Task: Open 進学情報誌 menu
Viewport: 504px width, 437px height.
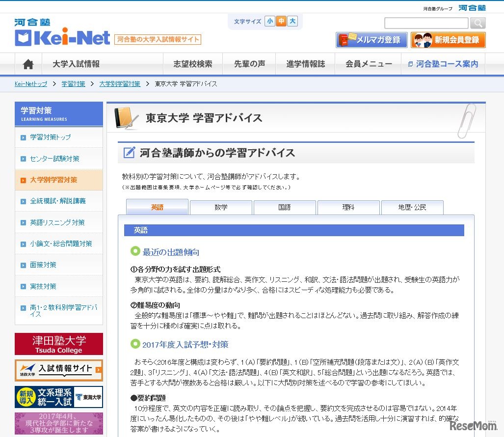Action: (x=305, y=64)
